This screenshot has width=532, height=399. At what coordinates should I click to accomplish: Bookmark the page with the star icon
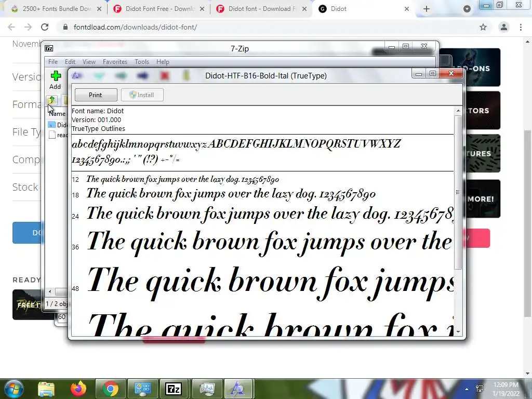[483, 27]
